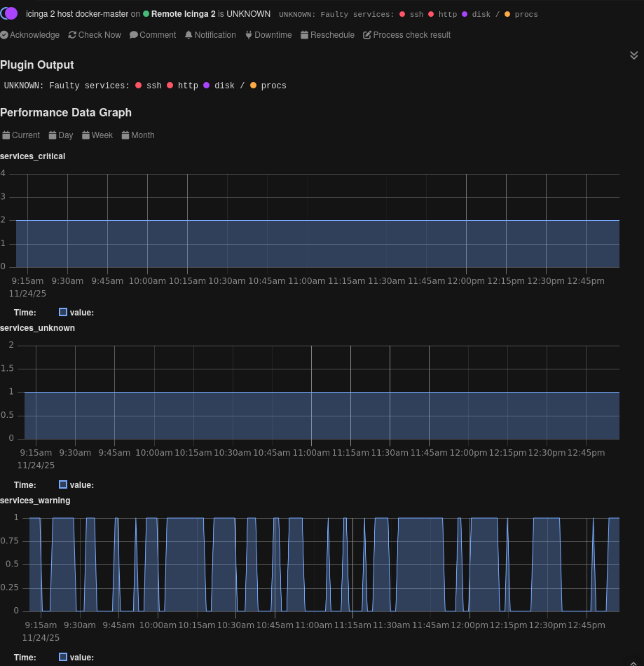Switch graph range to Month
Image resolution: width=644 pixels, height=666 pixels.
[137, 135]
